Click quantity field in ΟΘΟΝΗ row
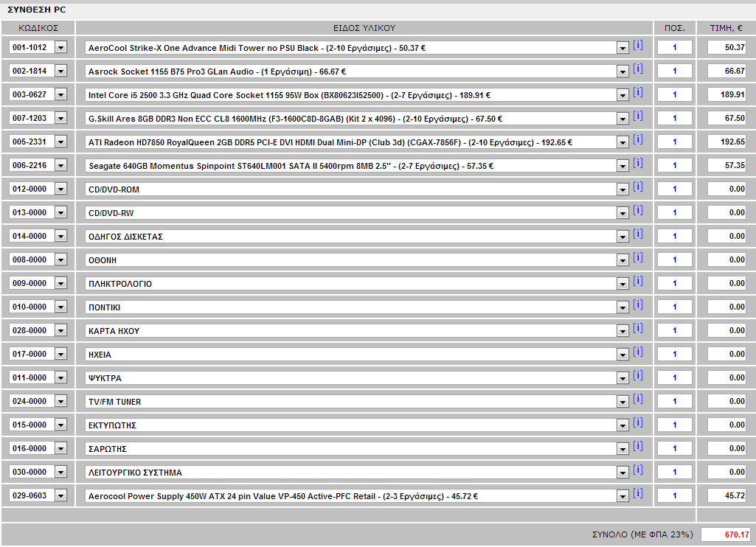Viewport: 756px width, 547px height. 675,259
